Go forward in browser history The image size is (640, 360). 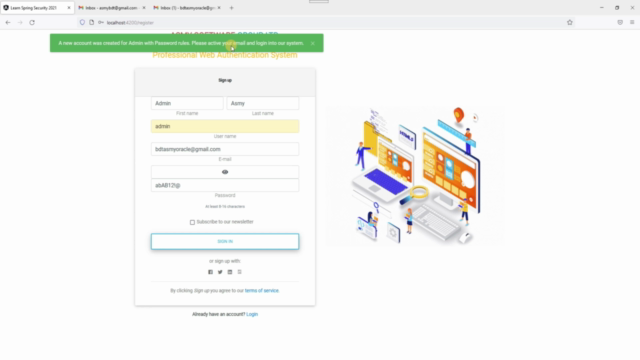pos(20,22)
